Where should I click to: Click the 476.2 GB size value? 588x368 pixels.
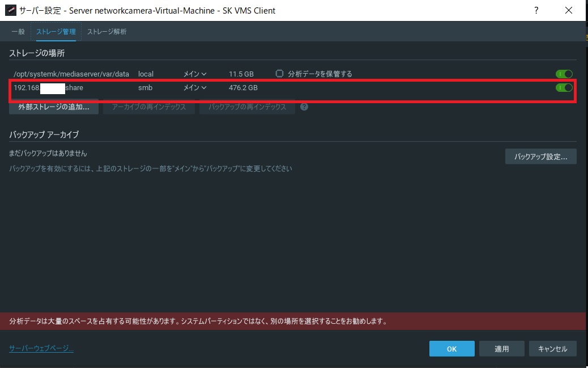point(243,87)
